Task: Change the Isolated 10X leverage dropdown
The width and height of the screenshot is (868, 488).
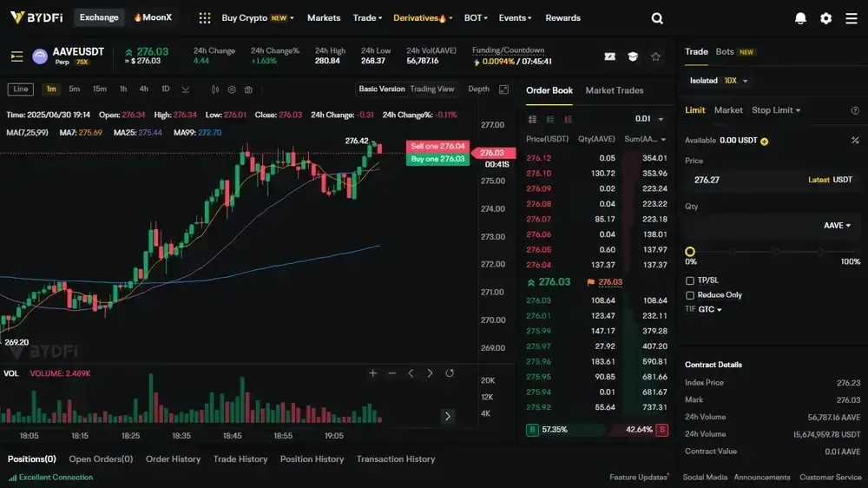Action: (x=719, y=81)
